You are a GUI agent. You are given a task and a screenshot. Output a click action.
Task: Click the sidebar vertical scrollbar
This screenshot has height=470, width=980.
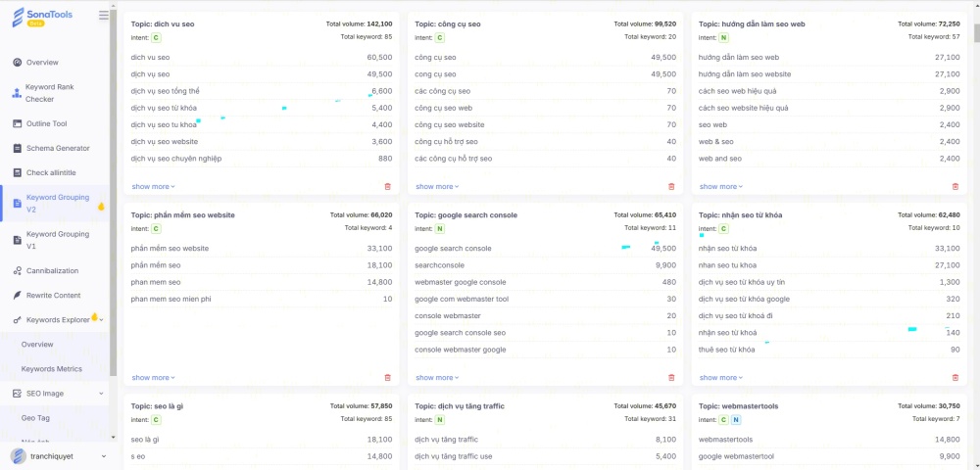pos(114,196)
